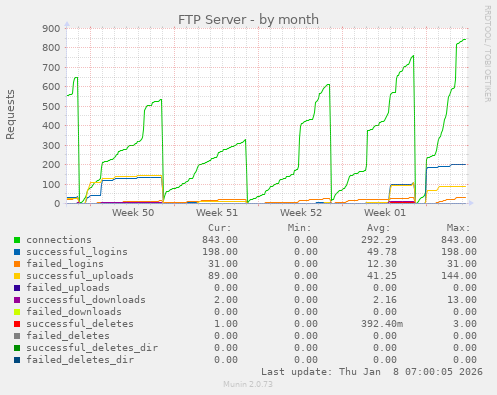Click the successful_downloads max value 13.00
Viewport: 497px width, 395px height.
point(462,300)
